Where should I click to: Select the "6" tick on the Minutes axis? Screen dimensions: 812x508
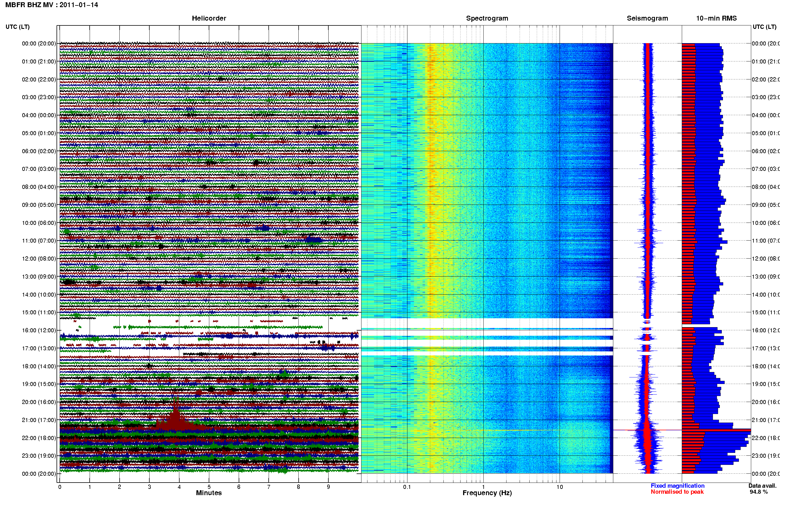(x=239, y=487)
